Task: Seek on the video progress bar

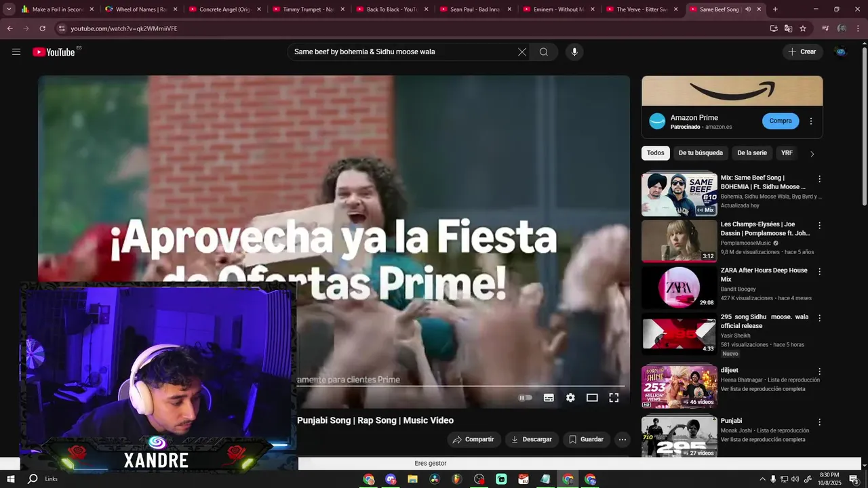Action: 461,386
